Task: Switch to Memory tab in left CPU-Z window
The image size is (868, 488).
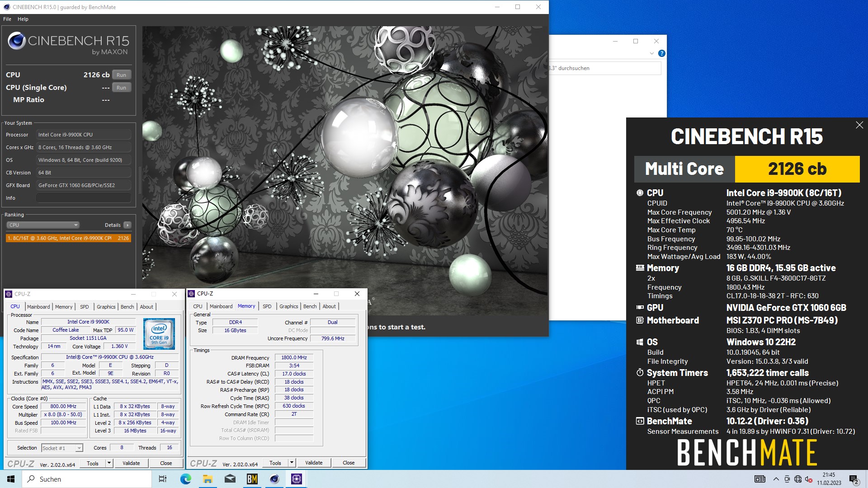Action: [64, 307]
